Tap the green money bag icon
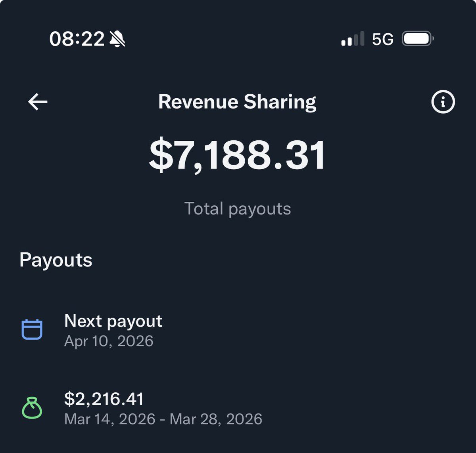The image size is (476, 453). click(x=32, y=408)
